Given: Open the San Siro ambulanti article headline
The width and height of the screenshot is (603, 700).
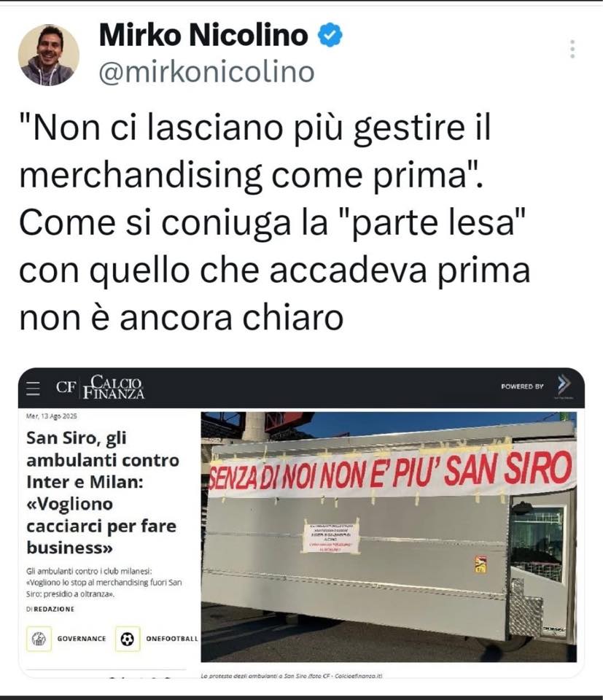Looking at the screenshot, I should [x=103, y=492].
